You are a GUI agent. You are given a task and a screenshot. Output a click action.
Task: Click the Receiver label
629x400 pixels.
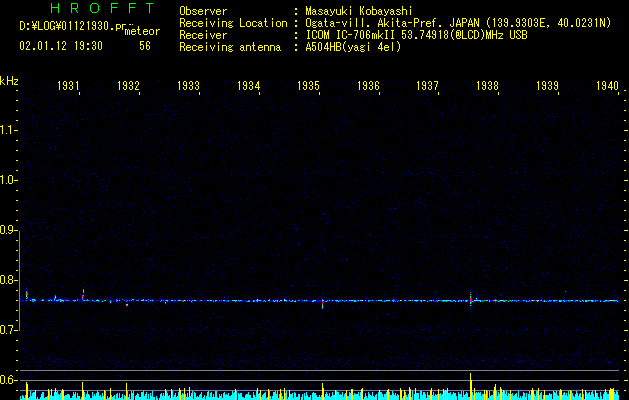click(203, 35)
